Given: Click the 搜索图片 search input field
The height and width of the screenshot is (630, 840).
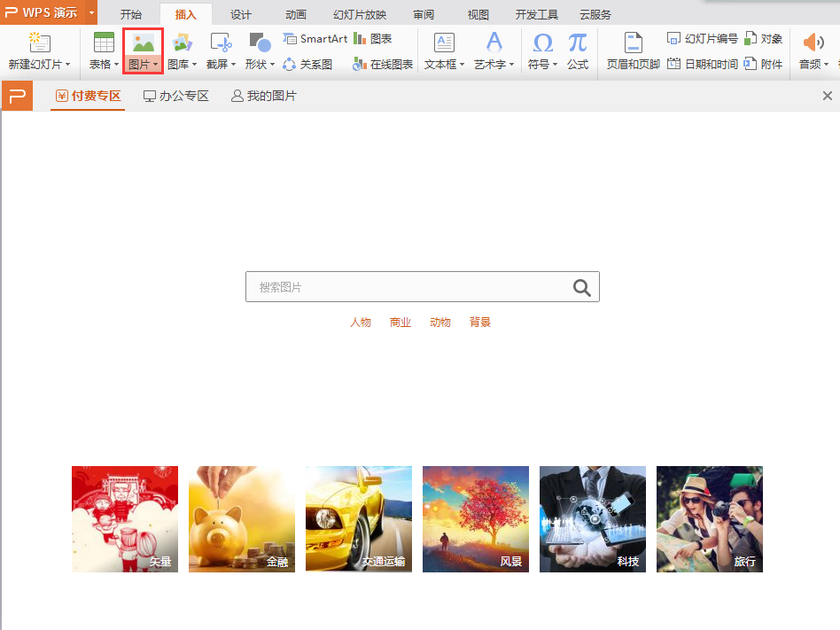Looking at the screenshot, I should pyautogui.click(x=408, y=287).
